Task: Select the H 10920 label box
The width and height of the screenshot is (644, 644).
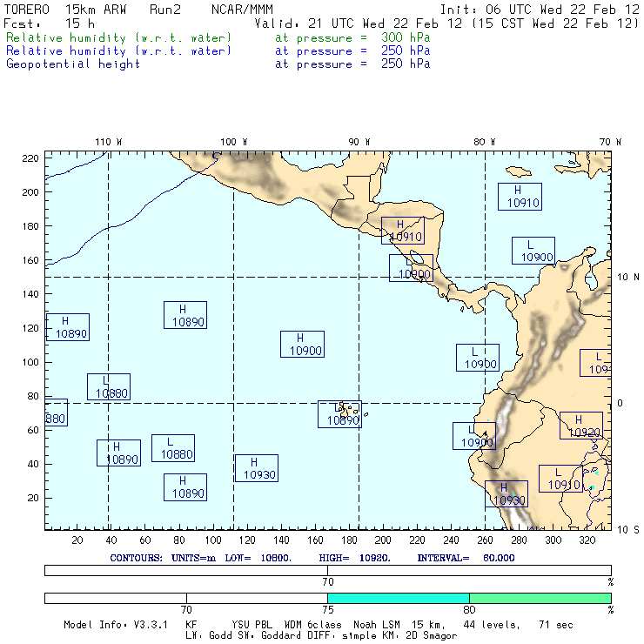Action: [x=581, y=426]
